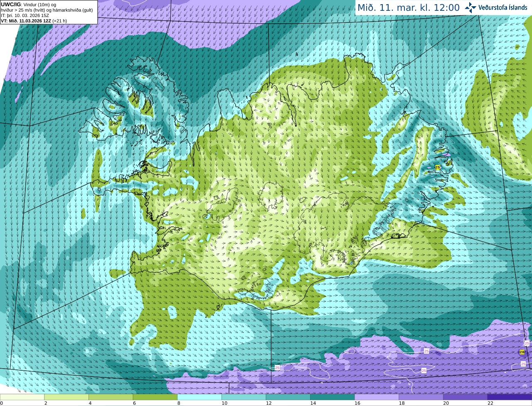Viewport: 532px width, 406px height.
Task: Click the yellow 28 maximum gust marker
Action: click(522, 352)
